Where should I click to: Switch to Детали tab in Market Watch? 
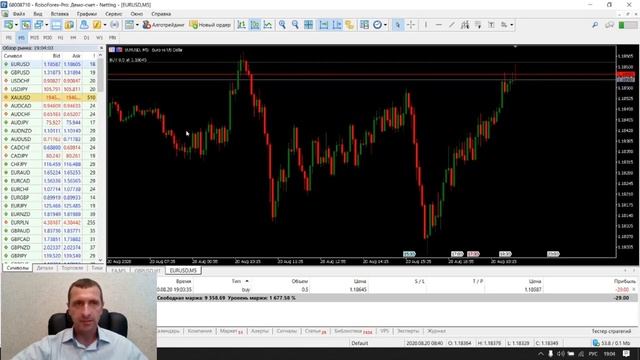click(45, 268)
